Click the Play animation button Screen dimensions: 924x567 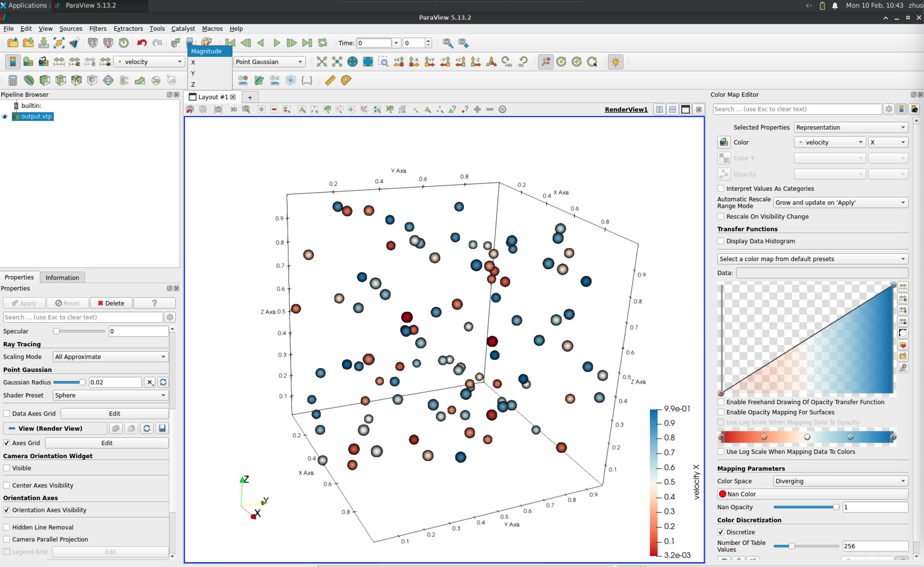coord(276,43)
